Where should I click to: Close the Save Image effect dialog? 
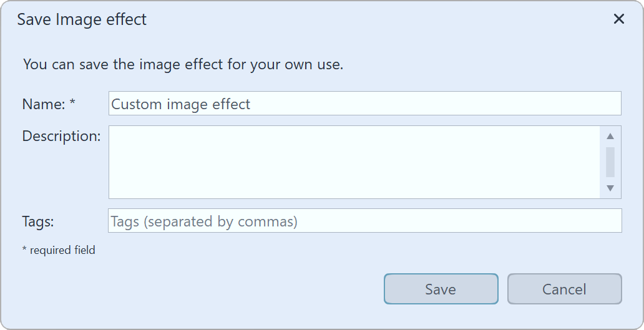618,19
